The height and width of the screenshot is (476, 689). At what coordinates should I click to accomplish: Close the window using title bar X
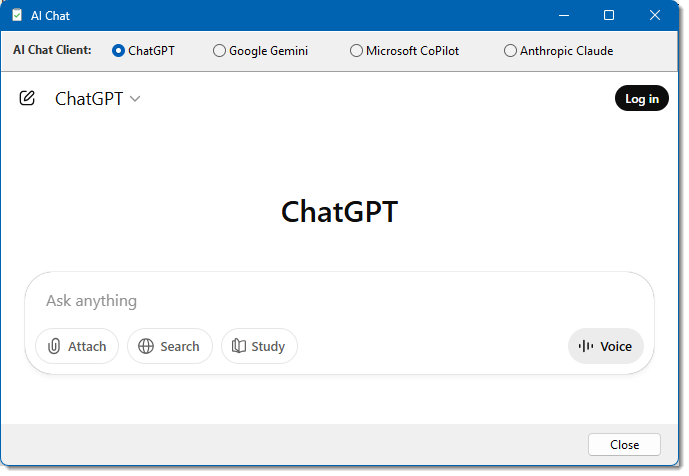(x=654, y=16)
